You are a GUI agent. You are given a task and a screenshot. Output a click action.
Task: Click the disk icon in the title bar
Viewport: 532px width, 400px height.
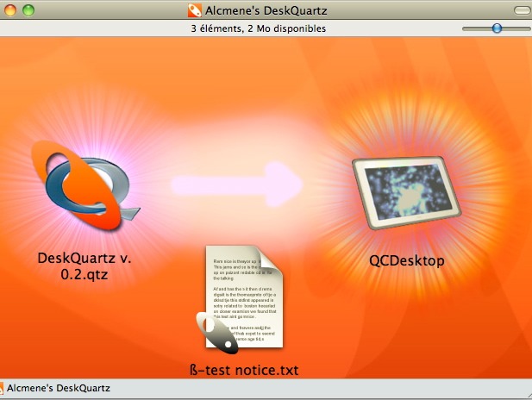[x=194, y=10]
